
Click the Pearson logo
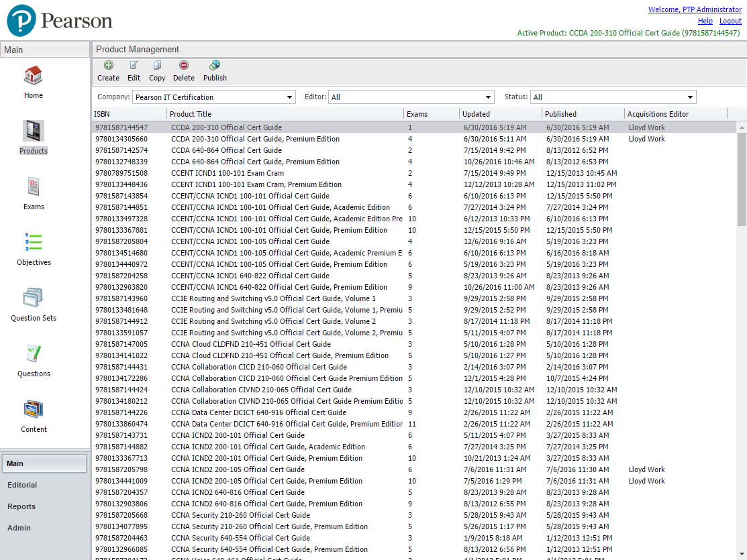click(60, 21)
